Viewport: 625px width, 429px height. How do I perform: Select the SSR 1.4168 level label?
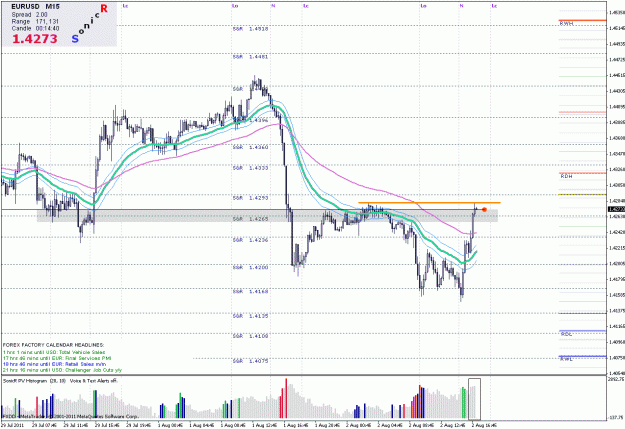click(250, 291)
